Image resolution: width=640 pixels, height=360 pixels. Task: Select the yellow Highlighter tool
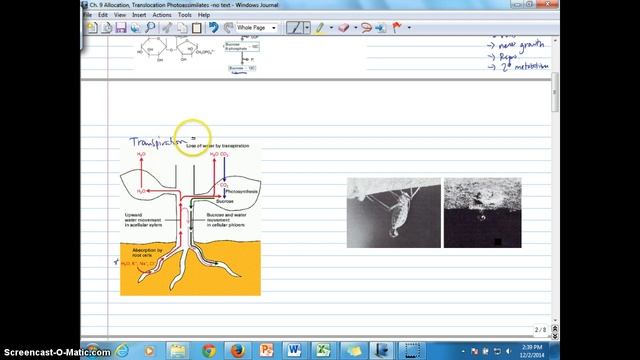(320, 28)
